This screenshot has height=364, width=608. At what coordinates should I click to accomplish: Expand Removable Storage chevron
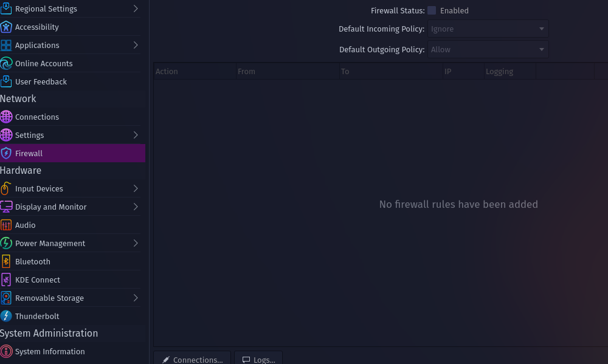coord(136,298)
